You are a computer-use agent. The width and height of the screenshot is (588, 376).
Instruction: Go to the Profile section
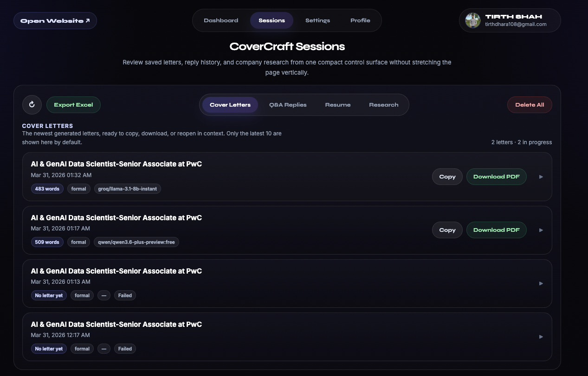coord(360,20)
